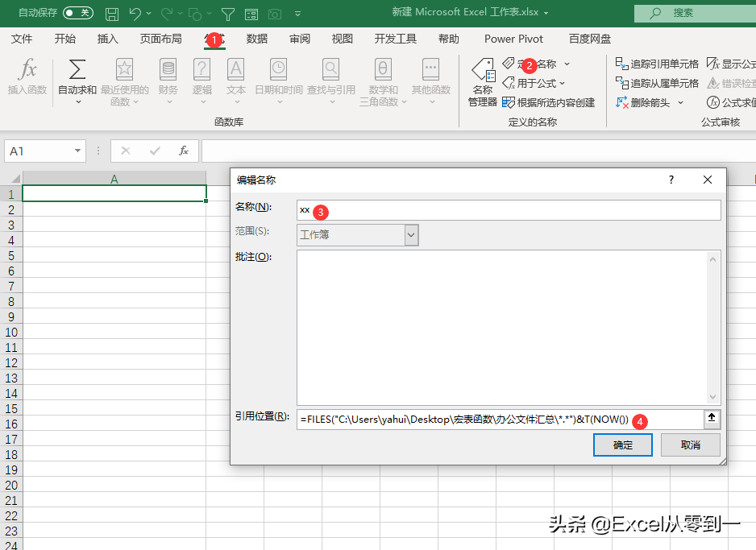Screen dimensions: 756x550
Task: Switch to the Power Pivot tab
Action: 513,39
